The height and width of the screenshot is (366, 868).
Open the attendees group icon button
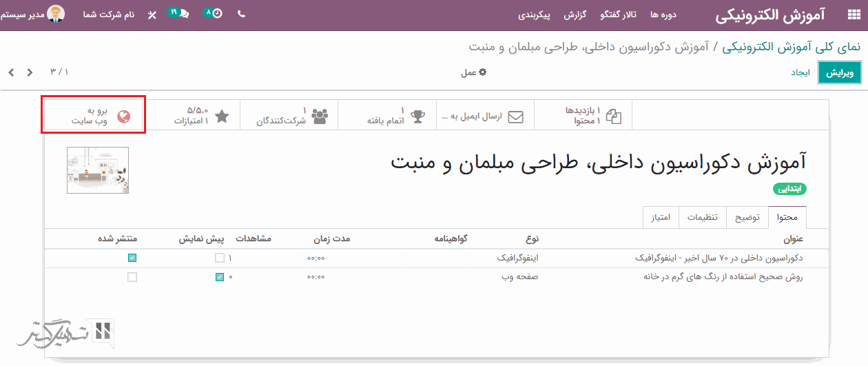tap(320, 116)
